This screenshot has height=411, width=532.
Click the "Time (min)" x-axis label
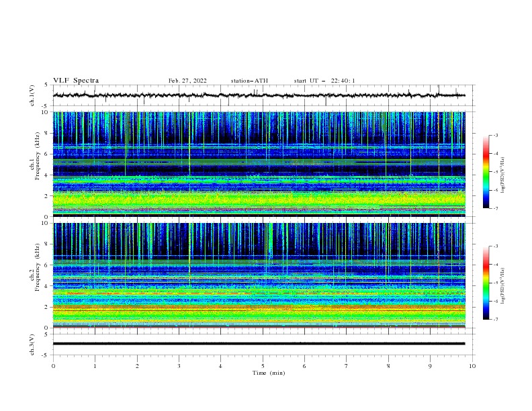click(x=269, y=373)
